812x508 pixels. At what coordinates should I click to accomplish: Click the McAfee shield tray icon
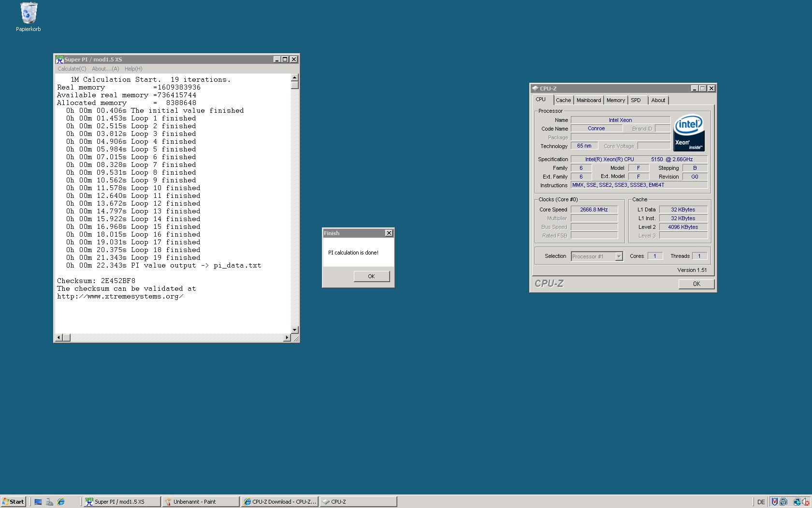coord(775,502)
